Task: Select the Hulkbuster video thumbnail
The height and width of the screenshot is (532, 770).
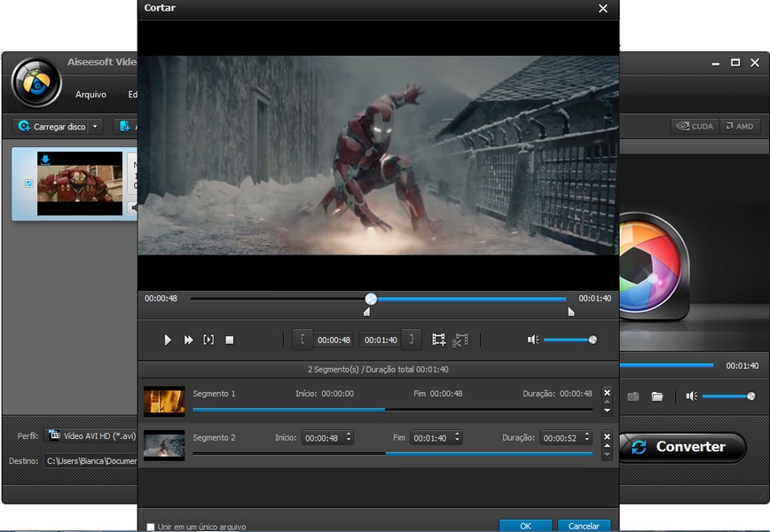Action: 80,183
